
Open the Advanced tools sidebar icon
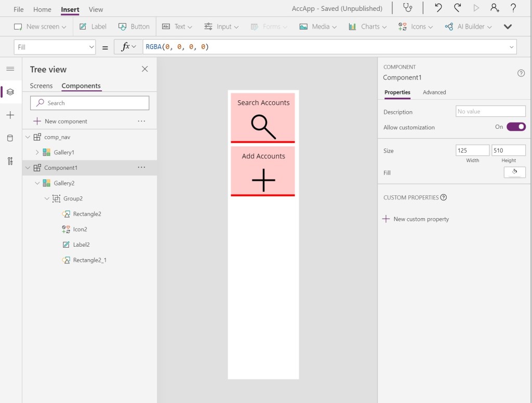(x=10, y=161)
